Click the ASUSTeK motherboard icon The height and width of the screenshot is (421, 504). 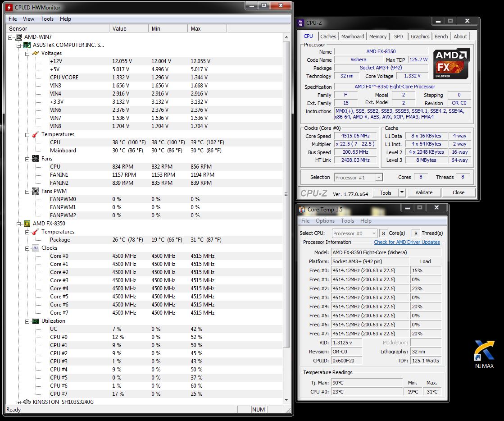(27, 45)
